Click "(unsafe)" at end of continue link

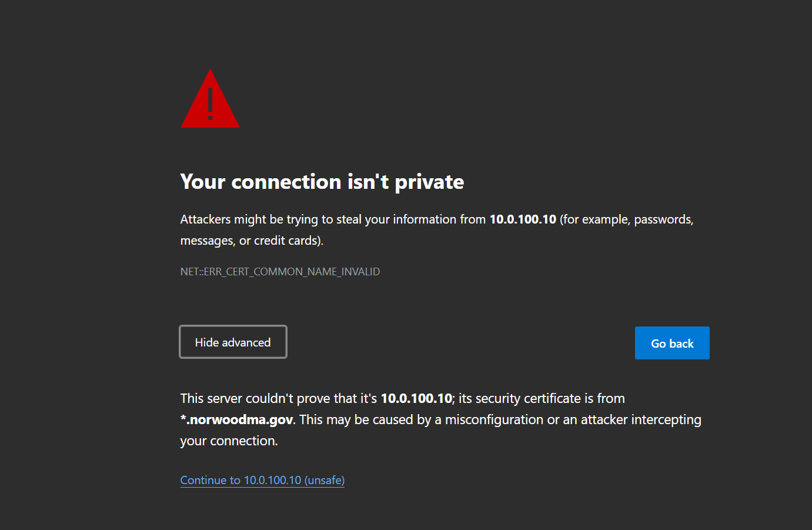point(324,480)
